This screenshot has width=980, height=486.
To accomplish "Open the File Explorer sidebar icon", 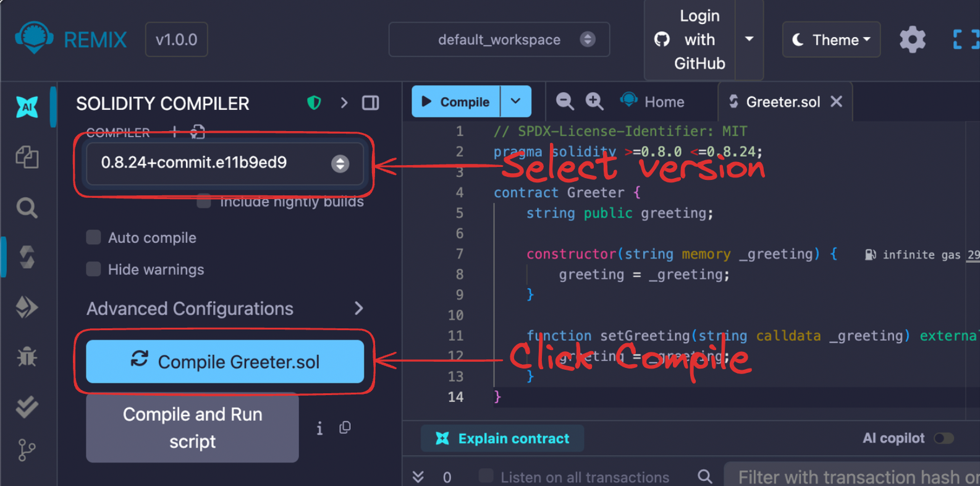I will pyautogui.click(x=27, y=157).
